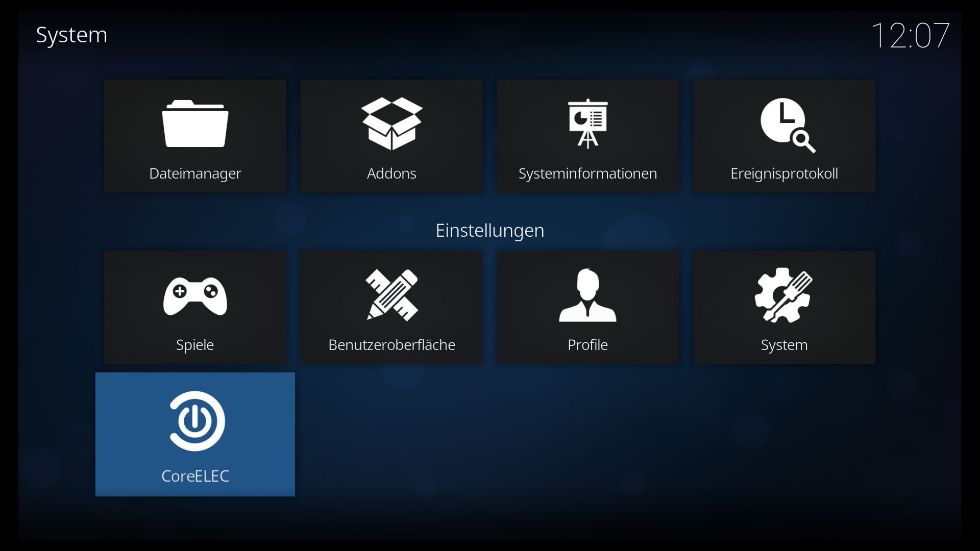The image size is (980, 551).
Task: Select the Benutzeroberfläche pencil and ruler icon
Action: 391,295
